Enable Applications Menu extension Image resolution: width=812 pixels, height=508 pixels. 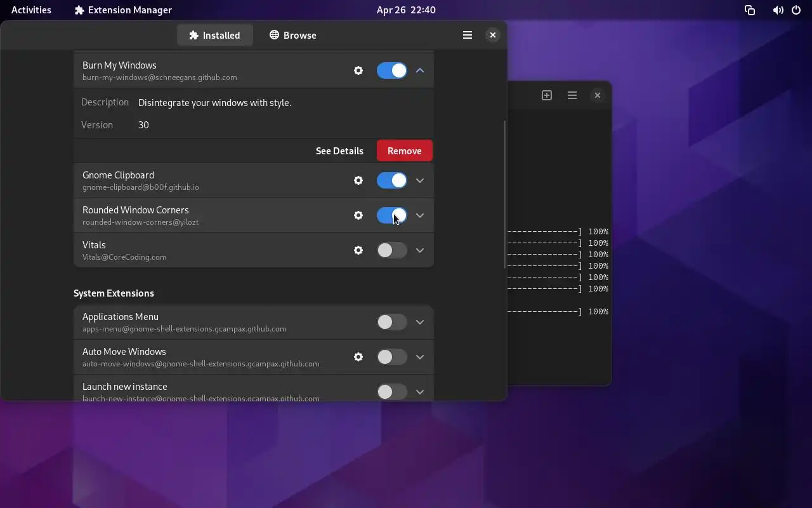(392, 322)
